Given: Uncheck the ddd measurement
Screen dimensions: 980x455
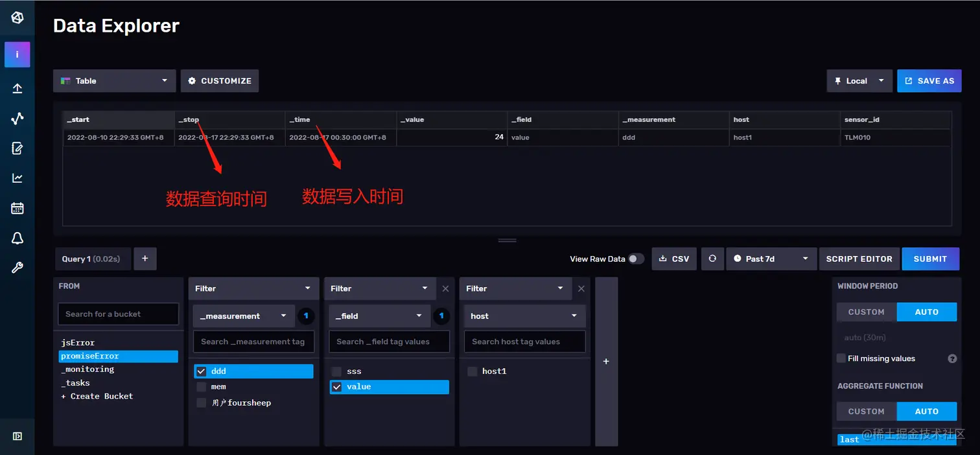Looking at the screenshot, I should point(202,371).
